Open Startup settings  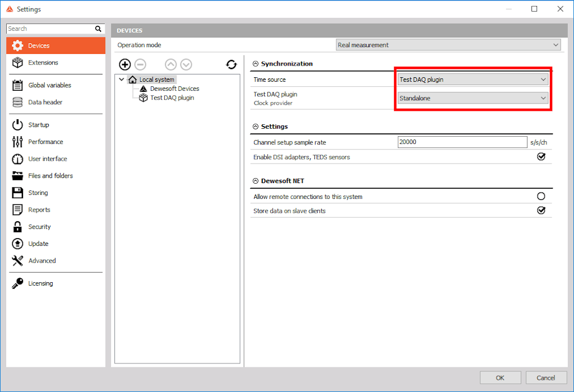pyautogui.click(x=55, y=125)
